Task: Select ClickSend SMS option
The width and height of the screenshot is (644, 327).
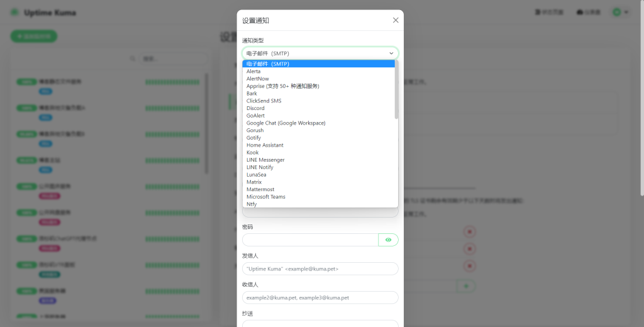Action: (318, 101)
